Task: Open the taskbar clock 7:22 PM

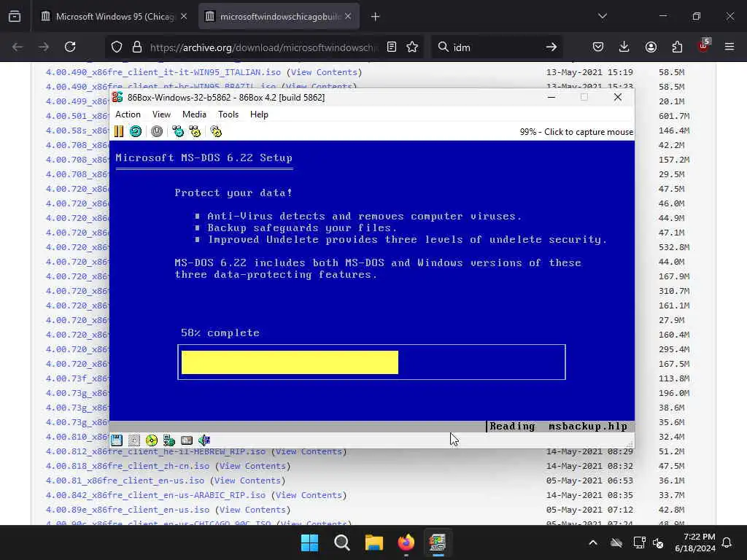Action: click(694, 542)
